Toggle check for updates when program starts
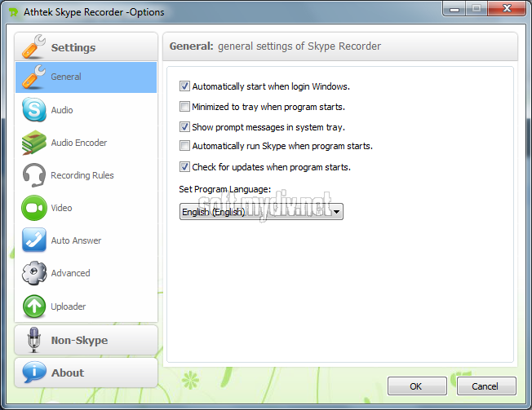 coord(184,167)
